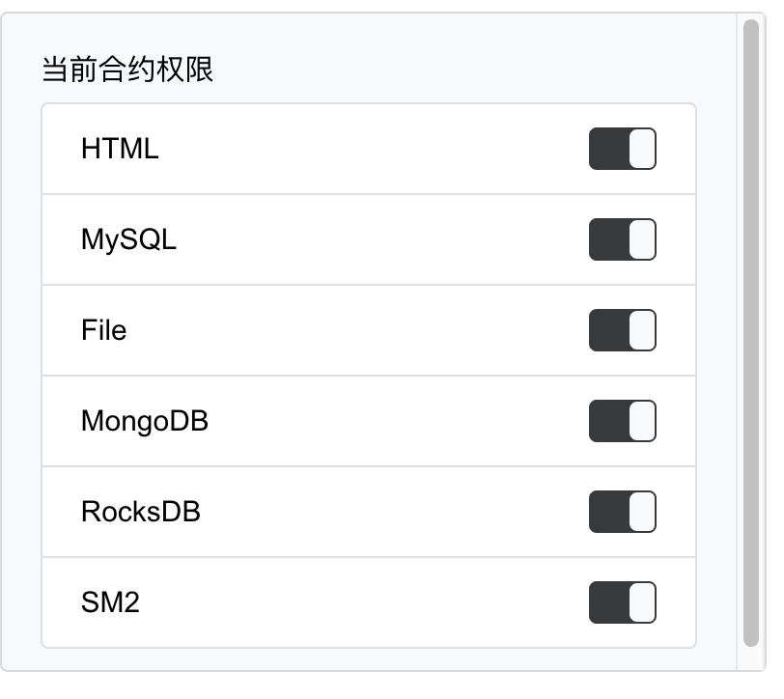Toggle the HTML permission switch
Image resolution: width=784 pixels, height=699 pixels.
tap(622, 149)
